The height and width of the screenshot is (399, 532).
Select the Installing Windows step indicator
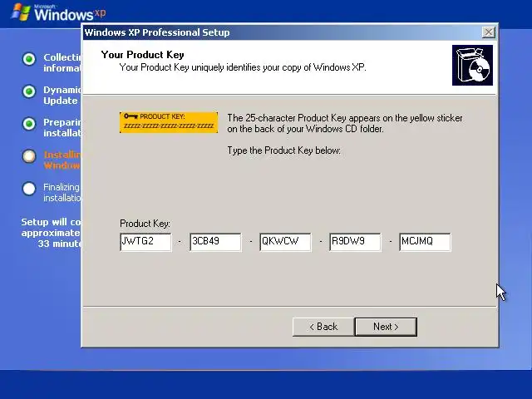point(29,156)
